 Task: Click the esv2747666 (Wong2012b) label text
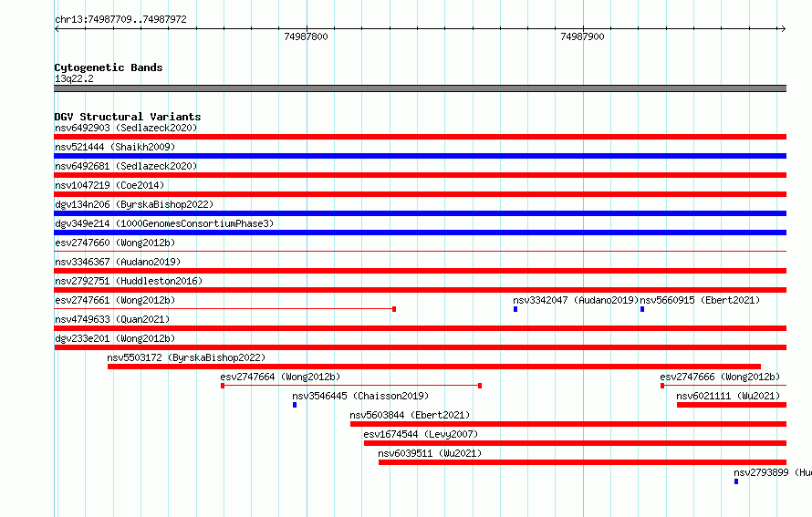click(x=720, y=377)
